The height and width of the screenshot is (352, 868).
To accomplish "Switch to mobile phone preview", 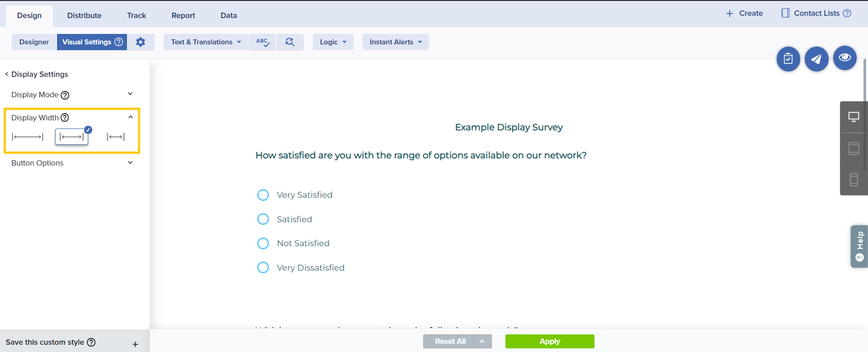I will pyautogui.click(x=854, y=180).
